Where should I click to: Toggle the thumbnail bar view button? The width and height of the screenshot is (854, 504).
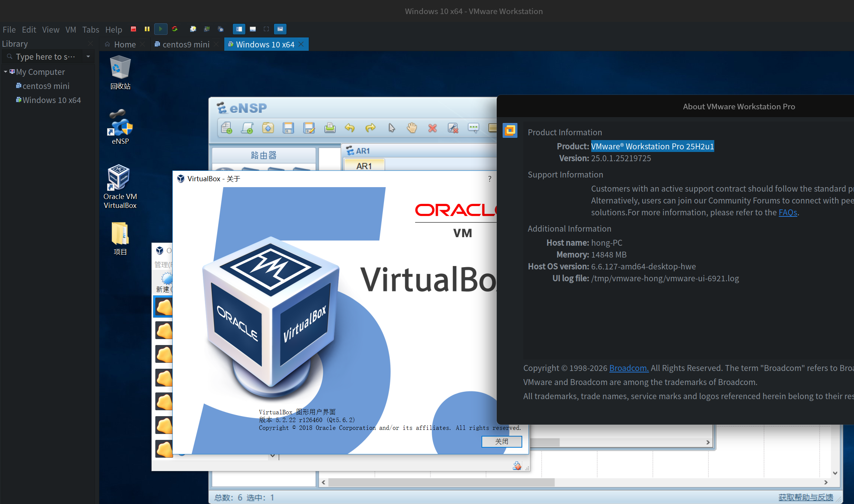pyautogui.click(x=253, y=29)
